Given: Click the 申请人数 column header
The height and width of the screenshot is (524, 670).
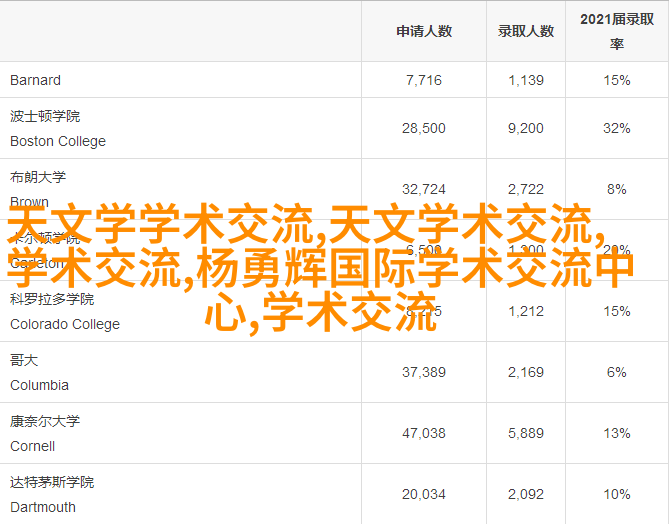Looking at the screenshot, I should point(424,31).
